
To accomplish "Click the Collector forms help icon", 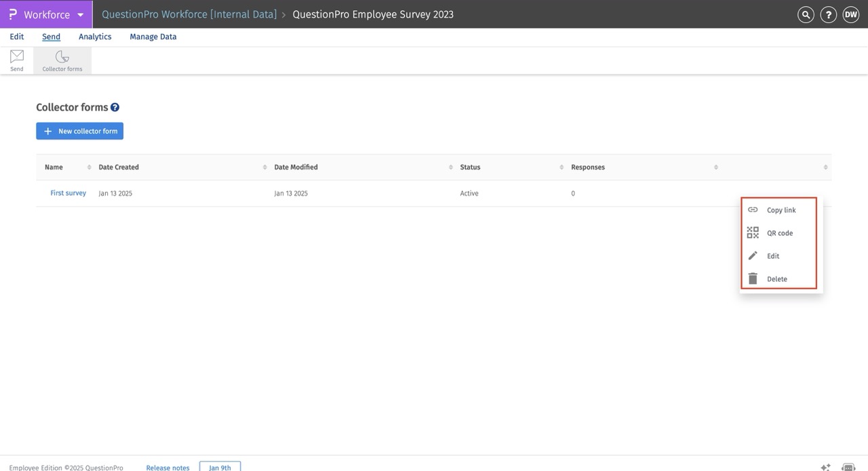I will (x=115, y=107).
